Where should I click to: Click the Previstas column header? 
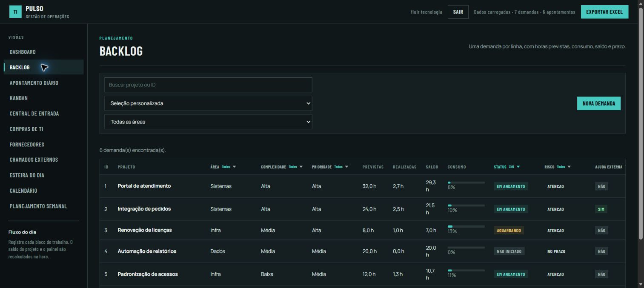pyautogui.click(x=373, y=167)
